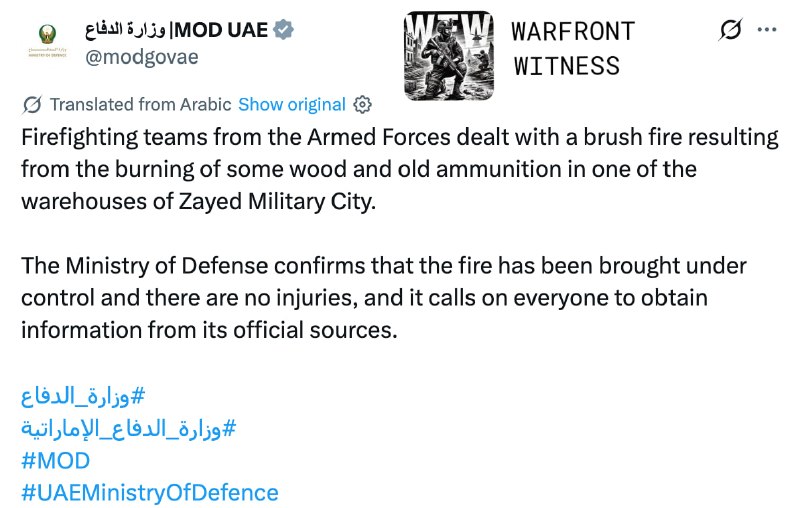
Task: Click the Warfront Witness logo image
Action: pos(448,55)
